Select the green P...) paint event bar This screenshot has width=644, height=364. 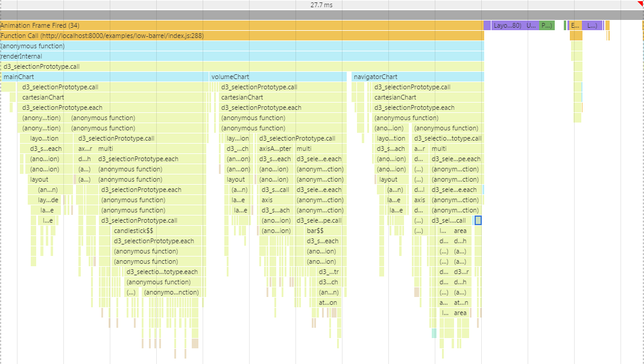[547, 25]
